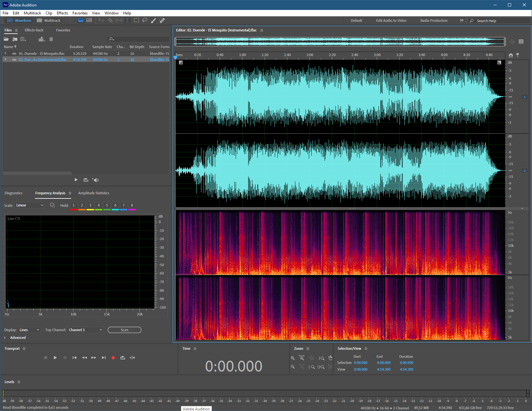Play the file in Transport

pyautogui.click(x=55, y=357)
